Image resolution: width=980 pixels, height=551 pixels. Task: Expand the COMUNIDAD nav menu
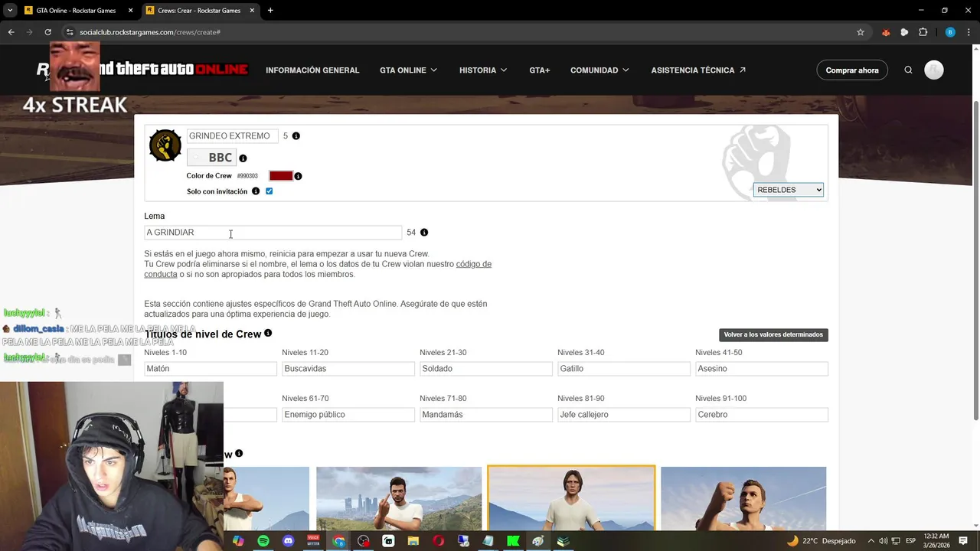pos(599,70)
